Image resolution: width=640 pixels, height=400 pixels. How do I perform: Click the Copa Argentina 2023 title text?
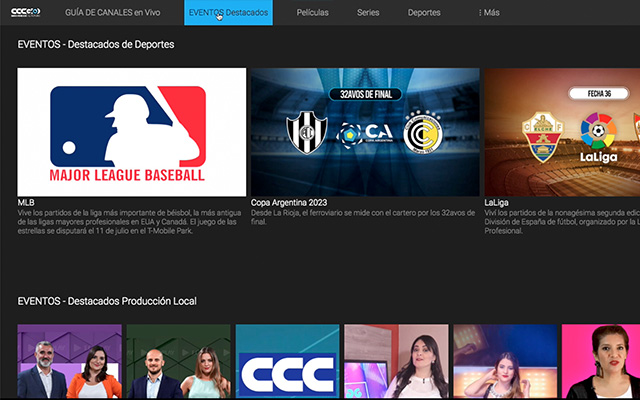pyautogui.click(x=290, y=203)
